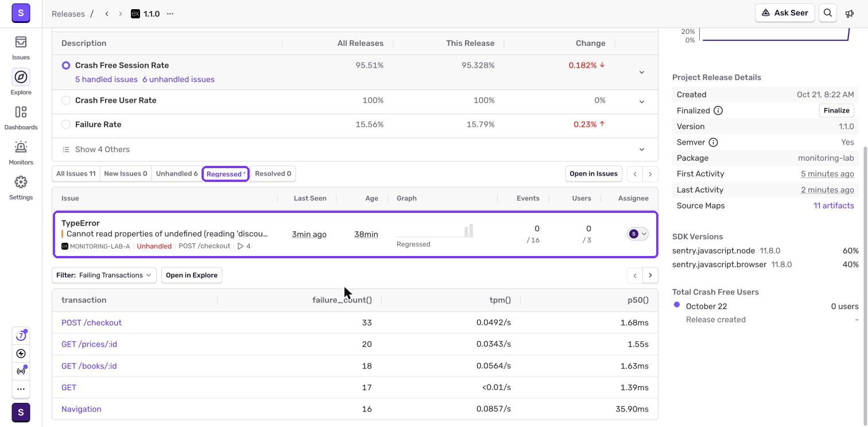This screenshot has height=427, width=868.
Task: Expand the Show 4 Others chevron
Action: pos(642,150)
